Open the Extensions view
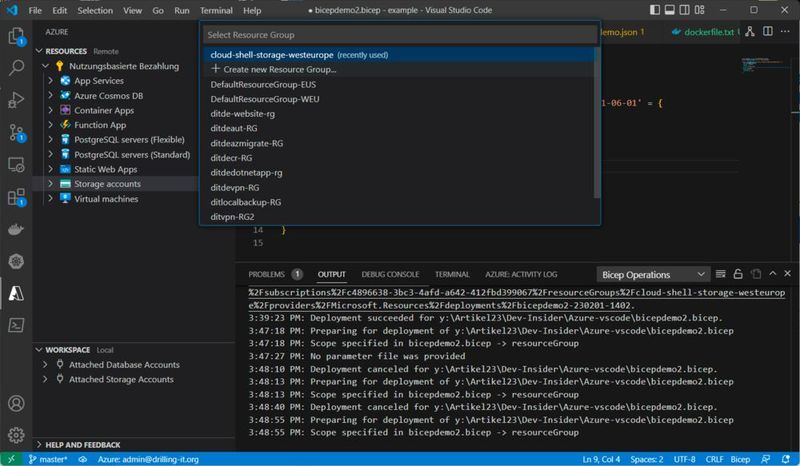 click(x=16, y=197)
